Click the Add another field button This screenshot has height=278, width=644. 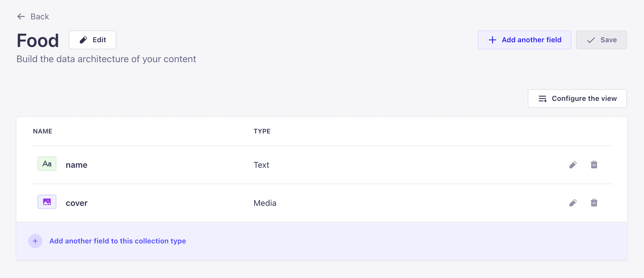pos(525,40)
